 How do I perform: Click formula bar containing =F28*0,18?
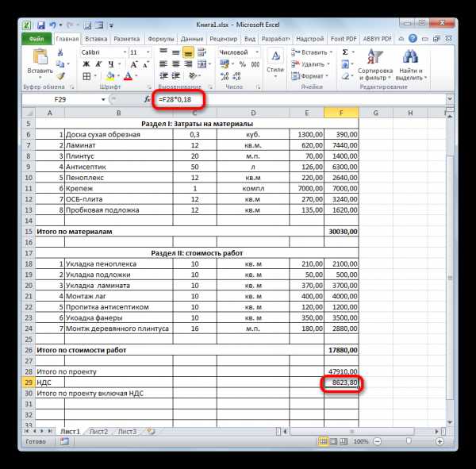[299, 99]
